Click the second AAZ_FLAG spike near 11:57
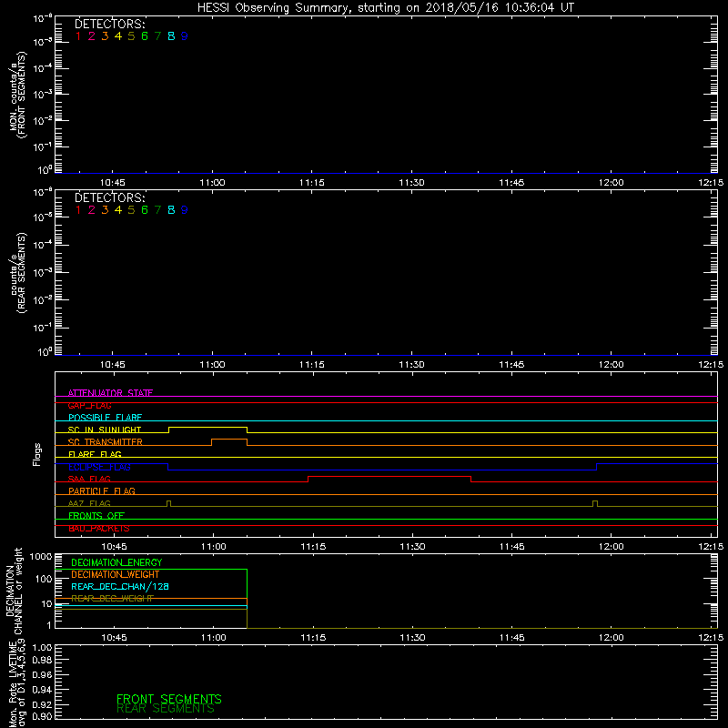The image size is (728, 728). pyautogui.click(x=595, y=503)
